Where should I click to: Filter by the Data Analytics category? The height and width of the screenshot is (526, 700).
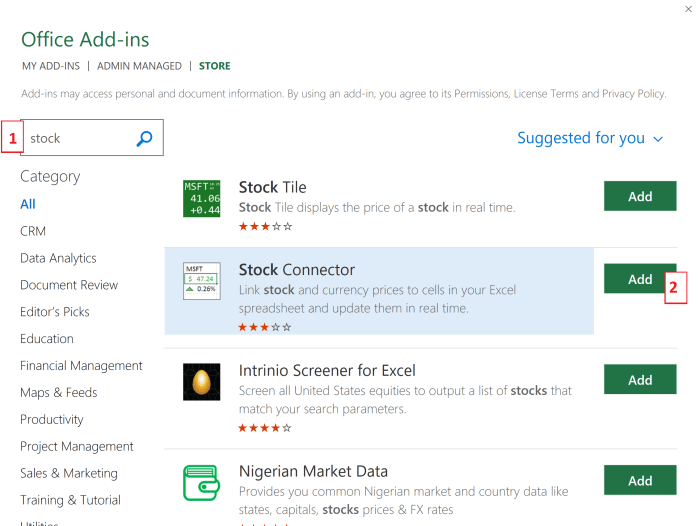[x=58, y=258]
